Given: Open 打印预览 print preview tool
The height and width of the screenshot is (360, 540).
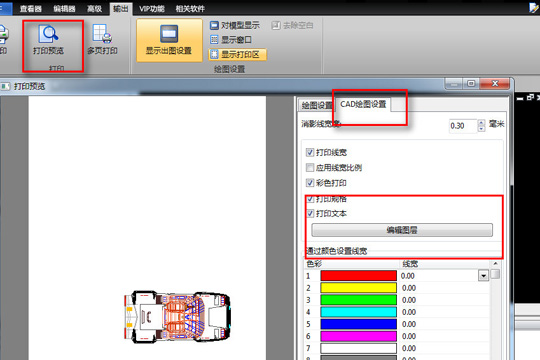Looking at the screenshot, I should point(49,40).
